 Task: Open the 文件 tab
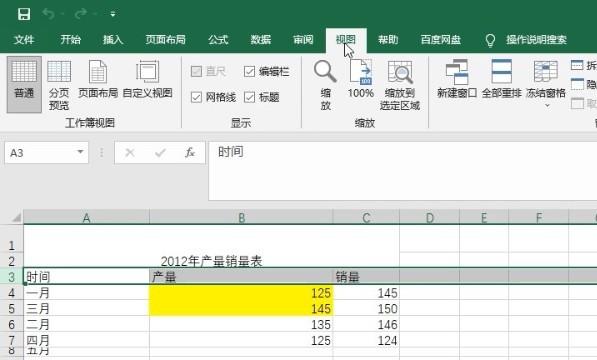[24, 40]
